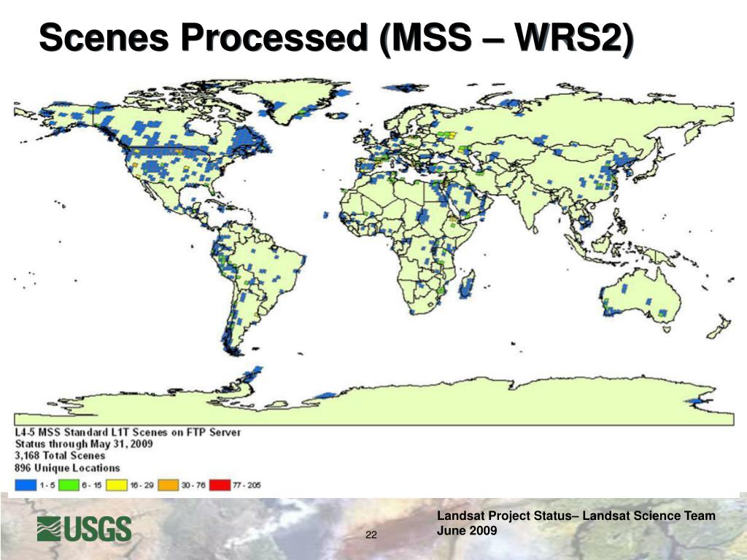Viewport: 747px width, 560px height.
Task: Click the text 'L4-5 MSS Standard L1T Scenes on FTP Server'
Action: [x=128, y=432]
